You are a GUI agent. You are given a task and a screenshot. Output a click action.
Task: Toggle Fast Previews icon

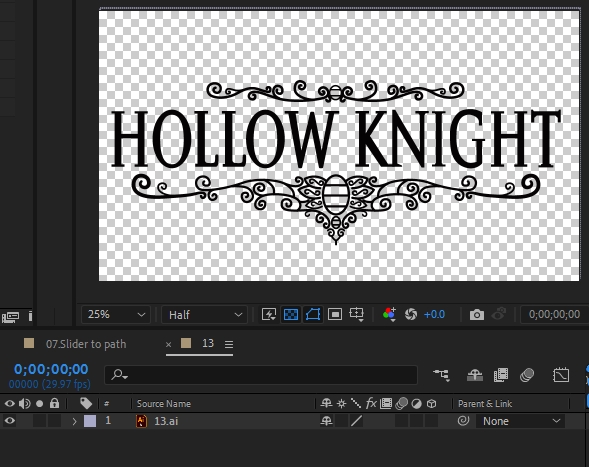click(269, 314)
